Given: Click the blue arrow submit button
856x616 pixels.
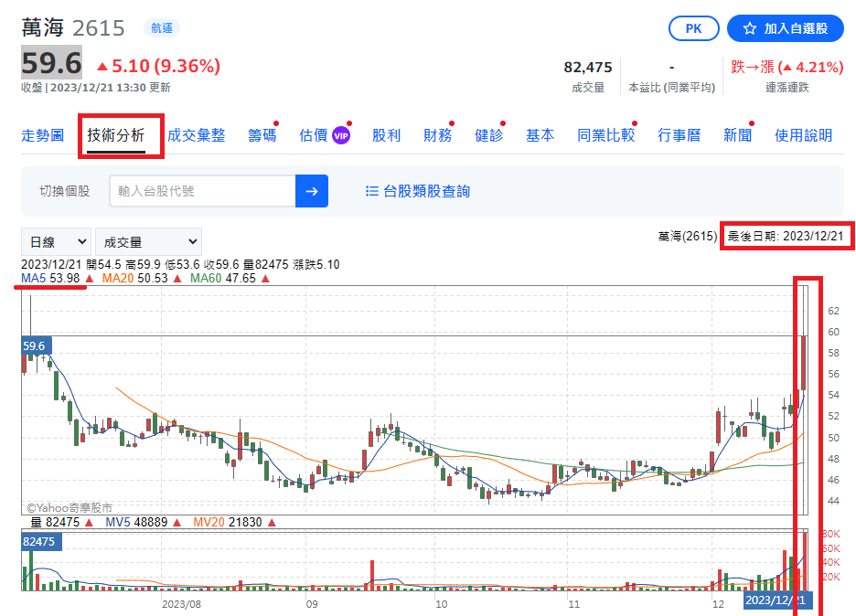Looking at the screenshot, I should tap(311, 191).
